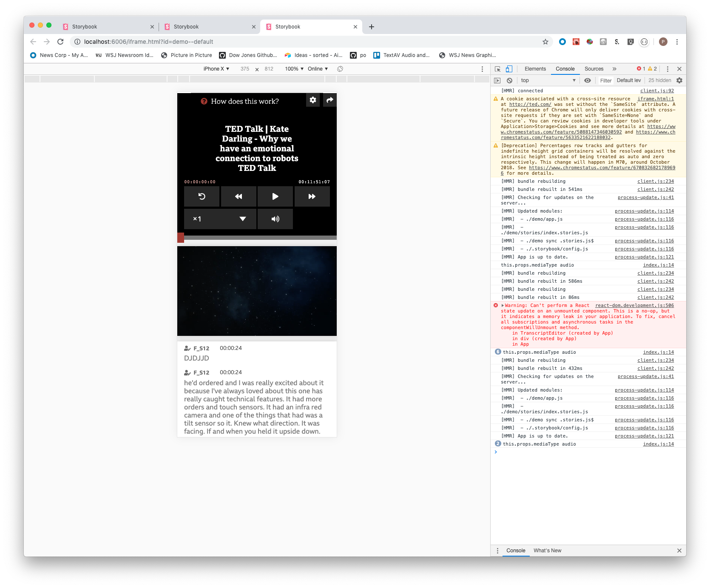Click the timestamp above DJDJJD
710x588 pixels.
(231, 348)
